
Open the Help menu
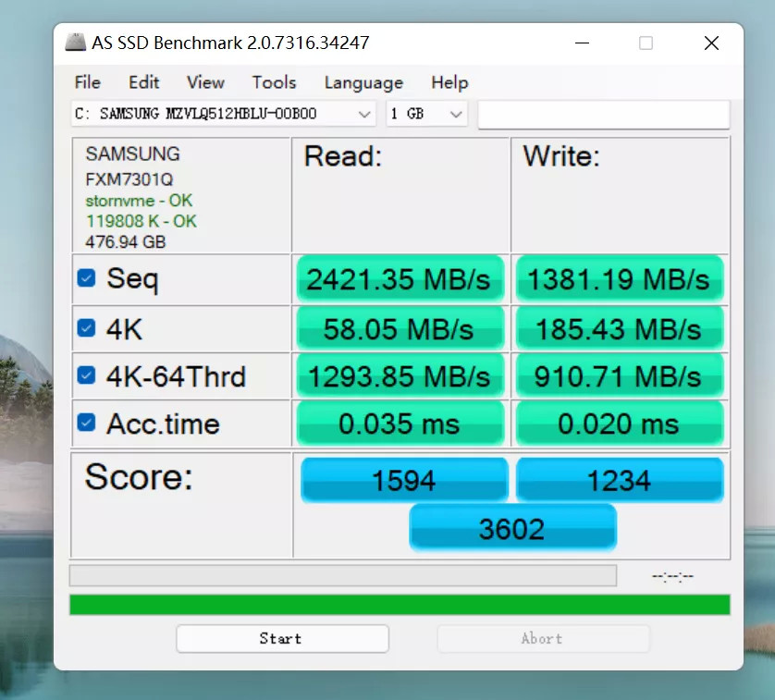coord(449,82)
